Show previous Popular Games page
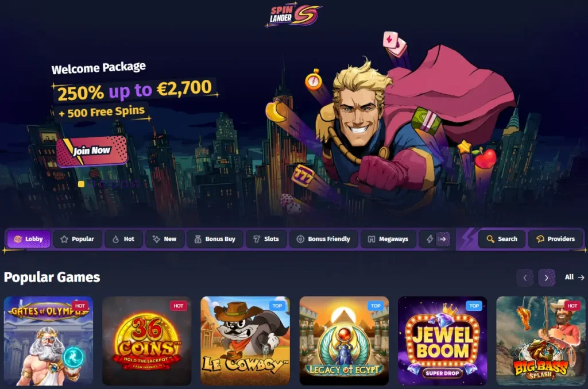Image resolution: width=588 pixels, height=389 pixels. [x=525, y=278]
